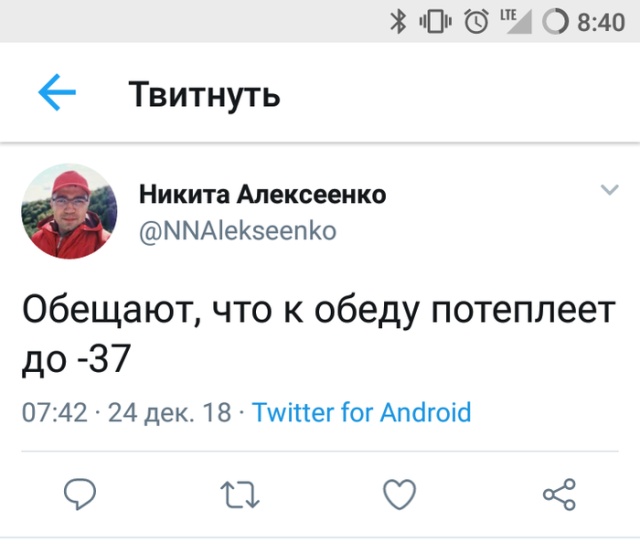The image size is (640, 553).
Task: Tap the vibrate mode status icon
Action: click(436, 21)
